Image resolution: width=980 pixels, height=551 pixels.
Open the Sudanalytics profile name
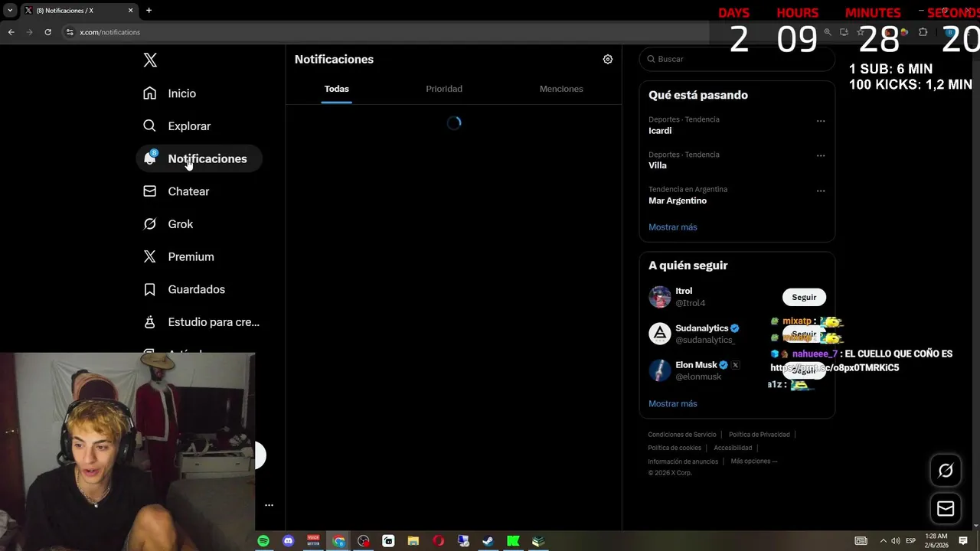[702, 328]
